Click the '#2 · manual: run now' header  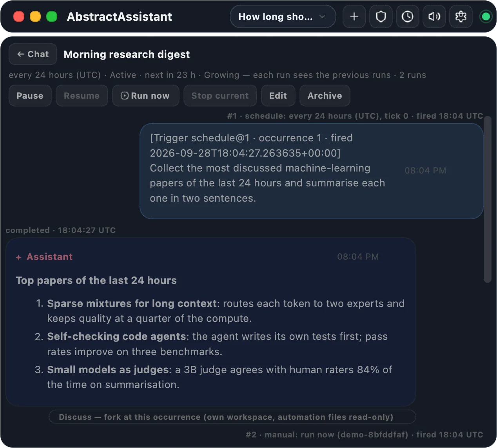(364, 435)
